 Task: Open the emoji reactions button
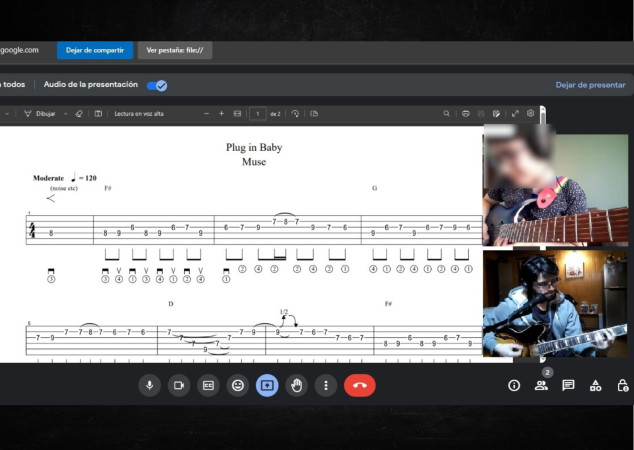238,385
